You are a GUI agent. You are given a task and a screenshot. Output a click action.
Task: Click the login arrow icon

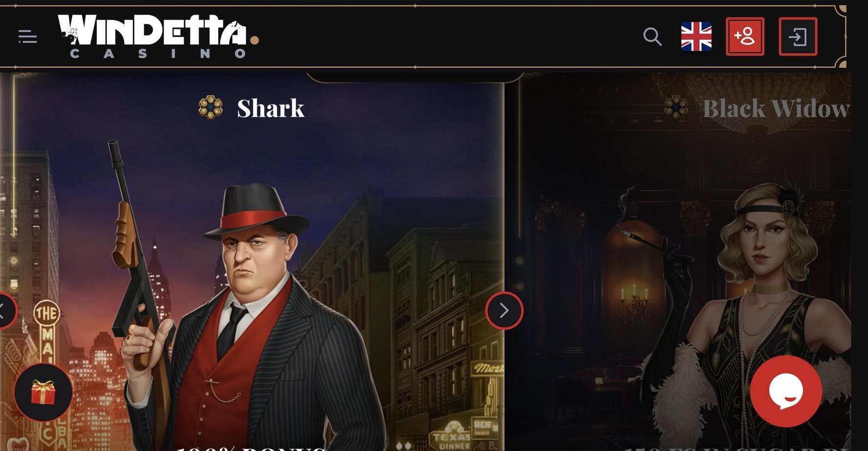click(798, 37)
